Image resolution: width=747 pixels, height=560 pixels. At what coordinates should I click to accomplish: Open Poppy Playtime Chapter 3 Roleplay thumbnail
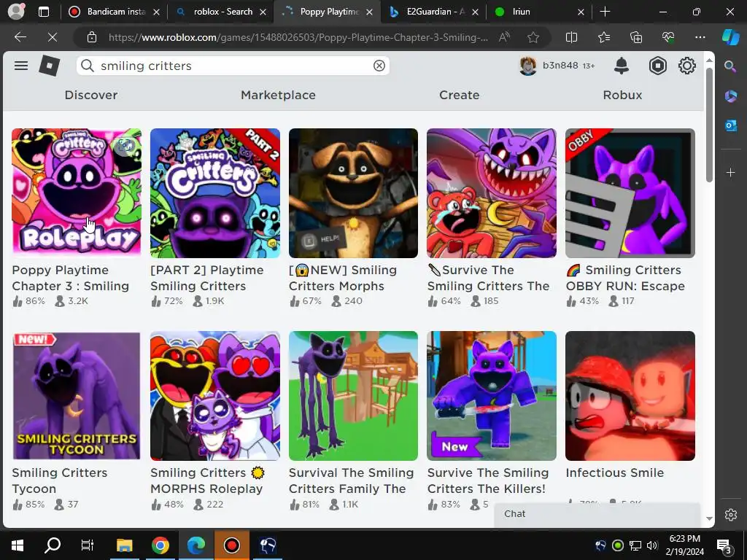pyautogui.click(x=76, y=192)
